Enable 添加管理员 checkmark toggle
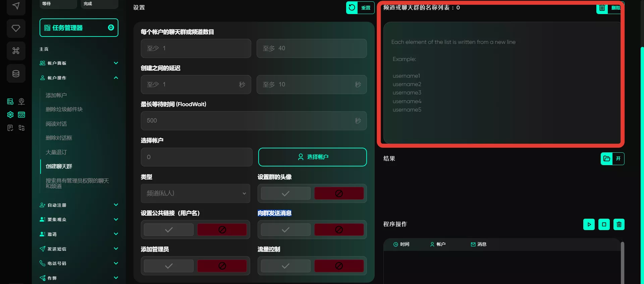Viewport: 644px width, 284px height. pos(169,266)
